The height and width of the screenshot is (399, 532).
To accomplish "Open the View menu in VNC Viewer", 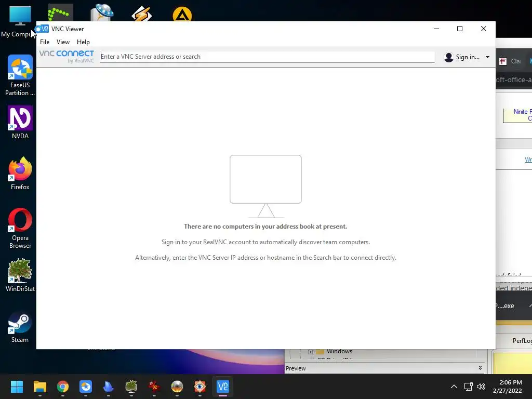I will pos(63,42).
